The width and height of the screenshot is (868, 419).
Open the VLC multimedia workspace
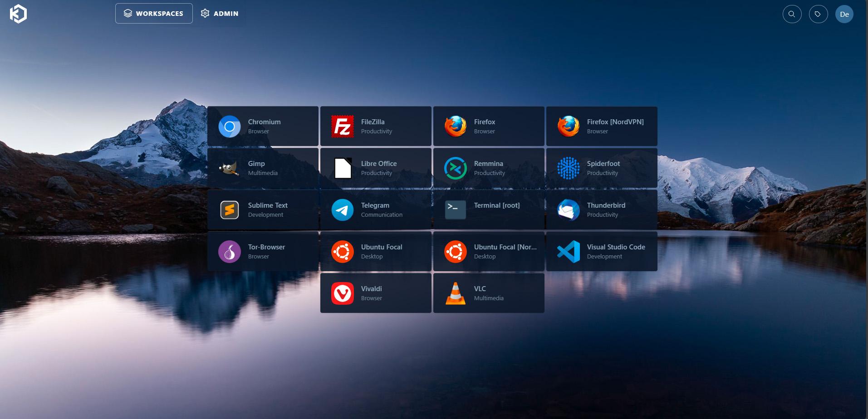click(489, 293)
